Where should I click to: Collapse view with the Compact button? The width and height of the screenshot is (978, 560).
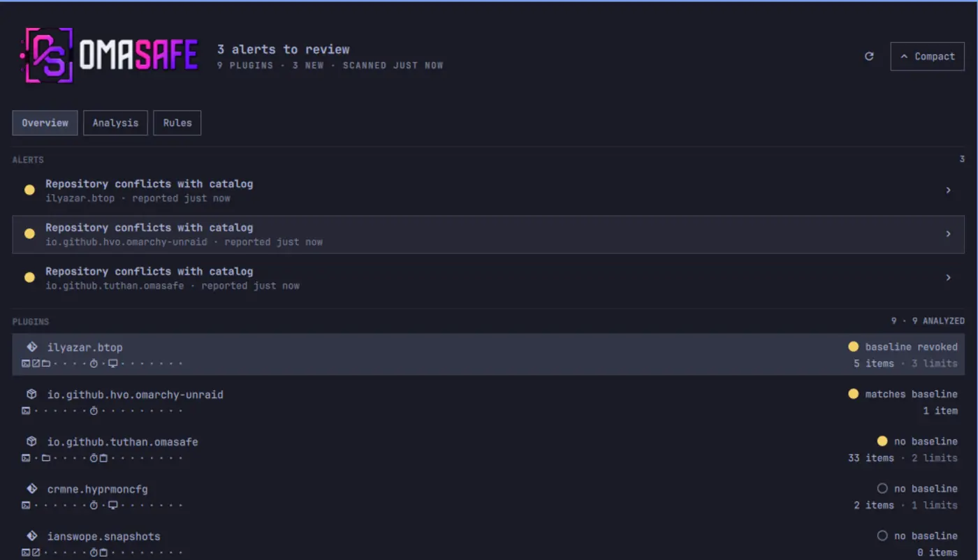click(x=927, y=57)
